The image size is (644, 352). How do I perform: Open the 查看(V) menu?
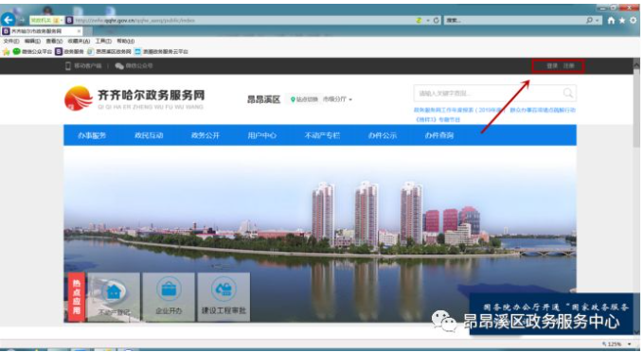(x=54, y=41)
